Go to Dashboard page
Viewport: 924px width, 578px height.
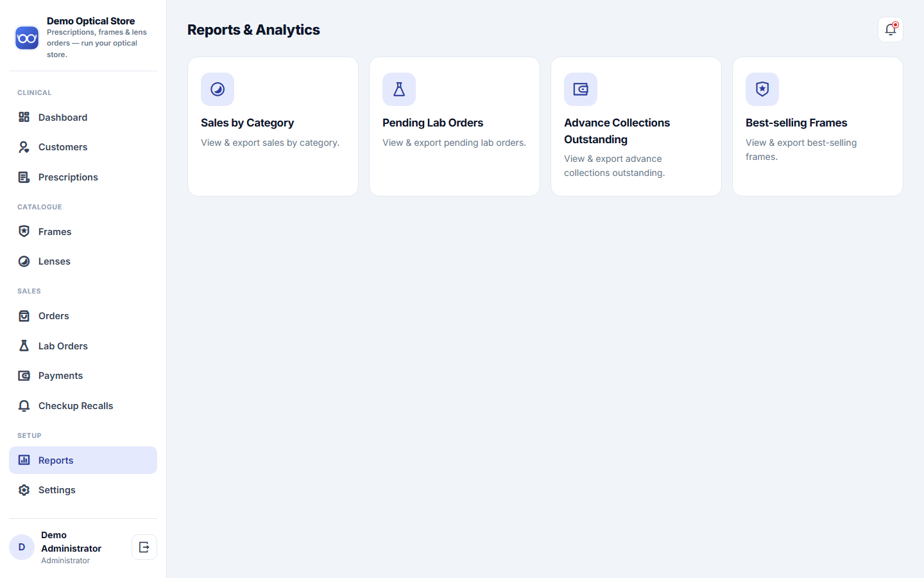click(83, 117)
